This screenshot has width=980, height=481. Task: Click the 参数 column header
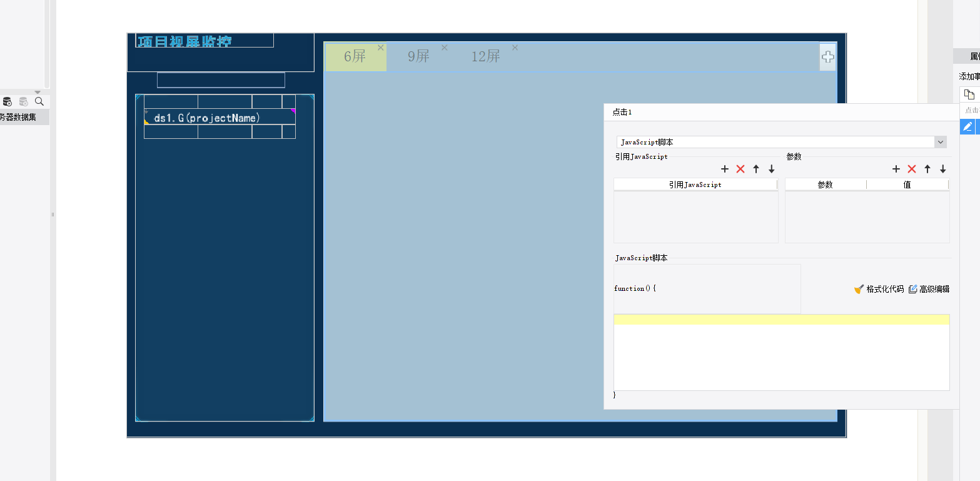click(x=826, y=185)
